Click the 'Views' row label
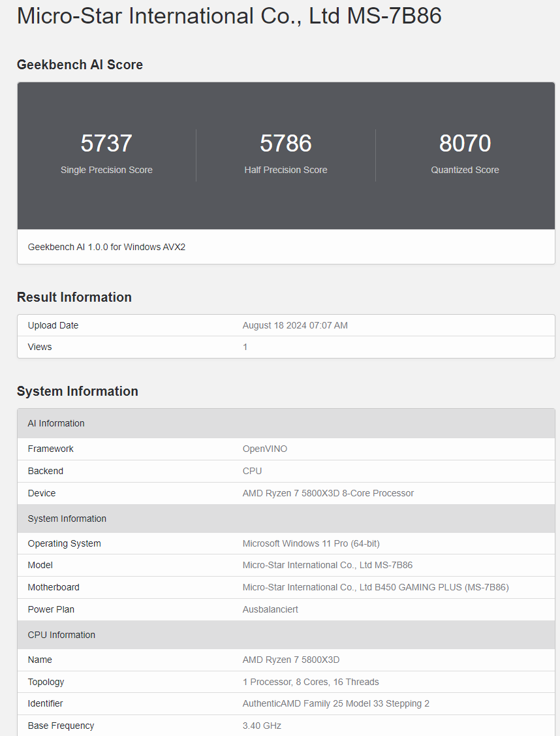Screen dimensions: 560x736 click(x=40, y=347)
